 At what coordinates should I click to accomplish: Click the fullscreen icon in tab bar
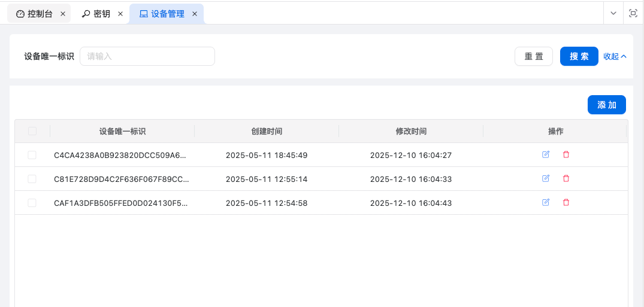[x=633, y=14]
